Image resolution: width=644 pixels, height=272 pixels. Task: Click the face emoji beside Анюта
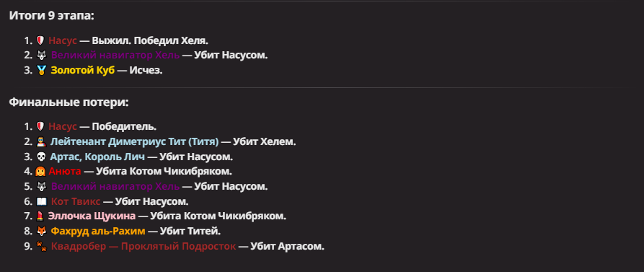point(40,172)
